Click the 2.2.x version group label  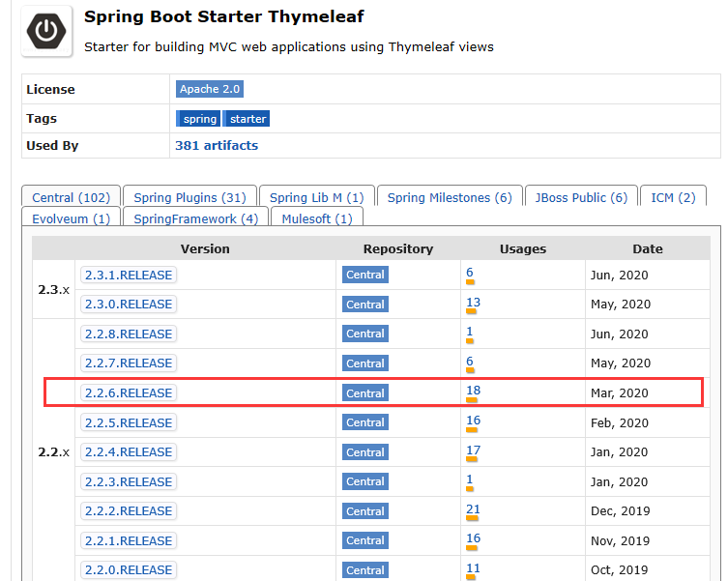[53, 451]
